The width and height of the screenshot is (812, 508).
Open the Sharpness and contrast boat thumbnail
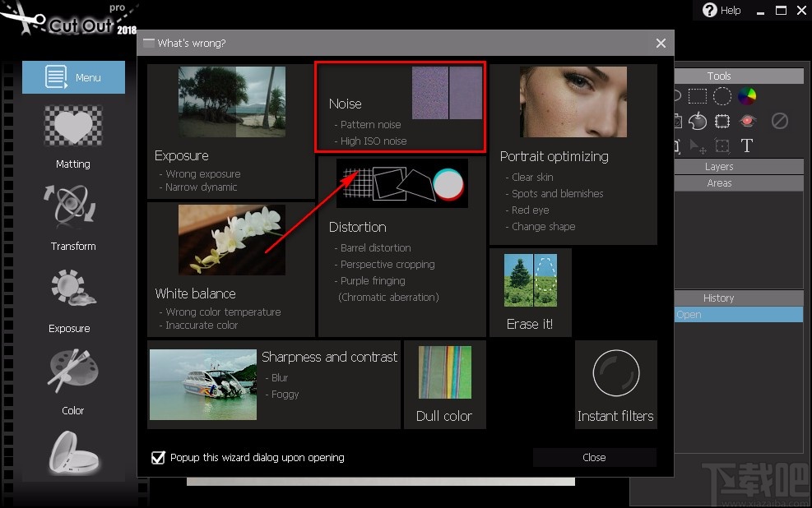203,385
